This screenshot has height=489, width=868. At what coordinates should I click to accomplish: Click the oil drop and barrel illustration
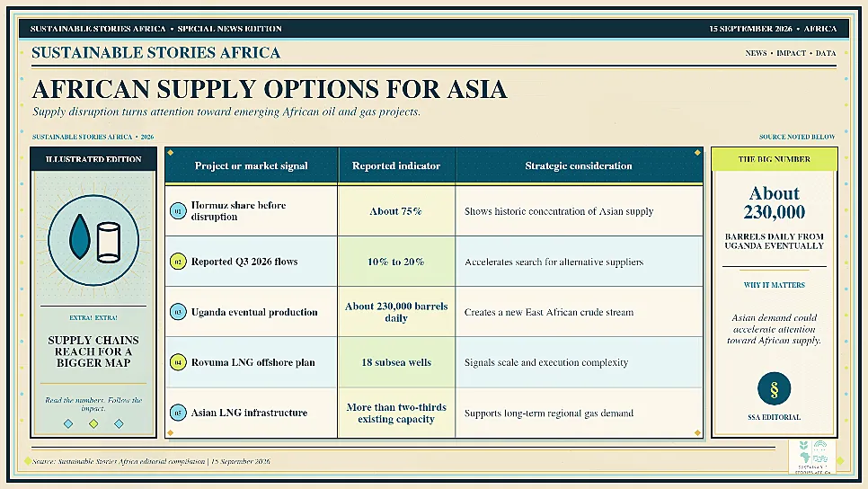93,240
